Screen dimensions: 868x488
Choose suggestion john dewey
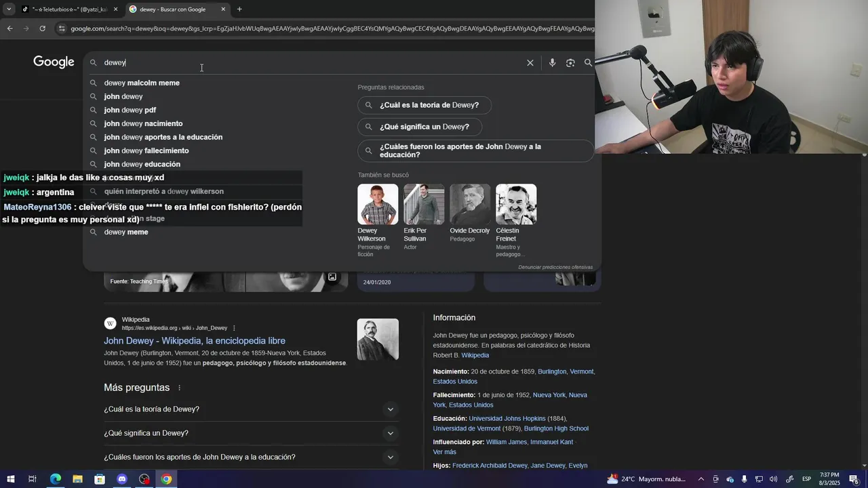(x=123, y=96)
